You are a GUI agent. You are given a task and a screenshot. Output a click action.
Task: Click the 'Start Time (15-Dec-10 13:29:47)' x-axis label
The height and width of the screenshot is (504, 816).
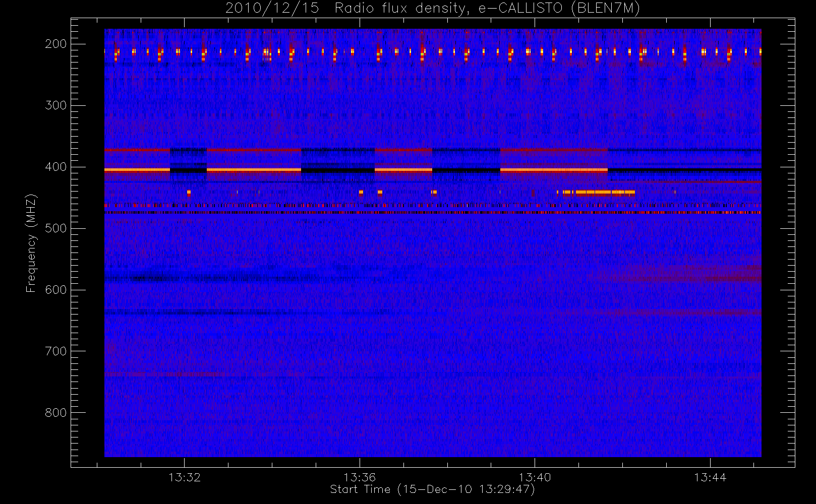432,489
